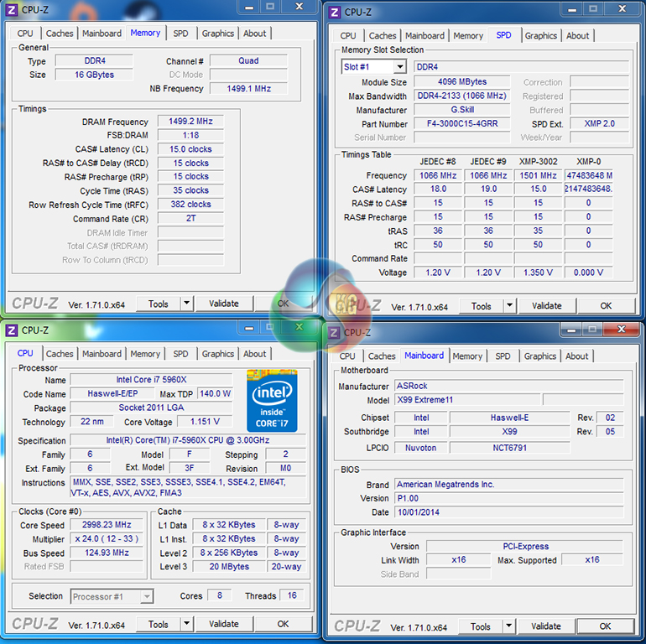The width and height of the screenshot is (646, 644).
Task: Click Validate button in Mainboard window
Action: pos(546,626)
